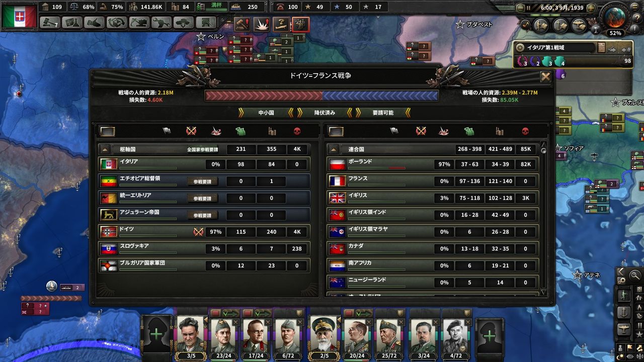Collapse the 連合国 faction group
The image size is (644, 362).
click(334, 149)
